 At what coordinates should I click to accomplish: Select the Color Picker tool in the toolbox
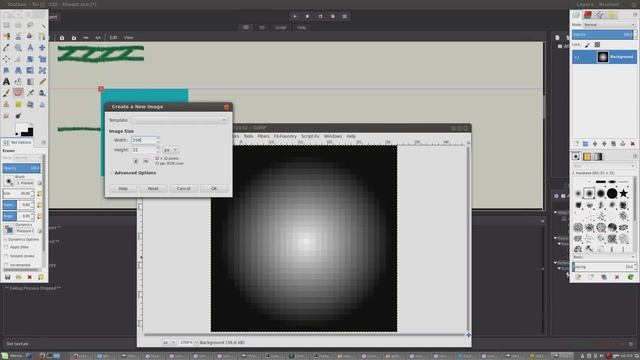coord(6,48)
